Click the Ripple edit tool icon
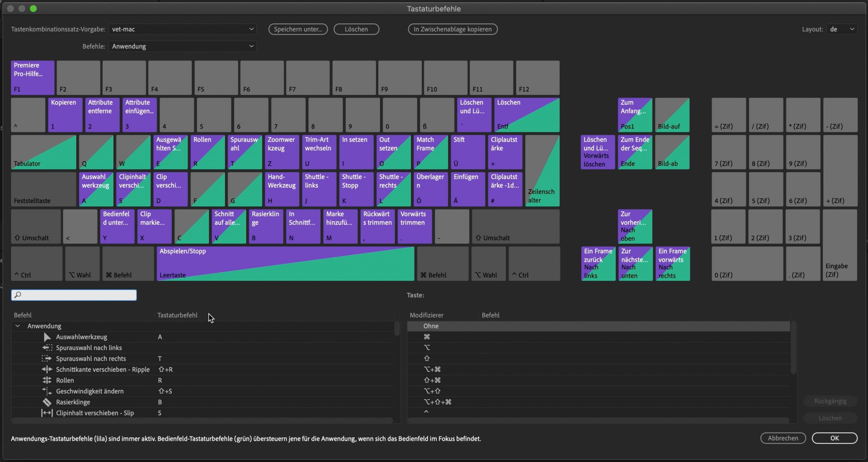The image size is (868, 462). point(47,369)
